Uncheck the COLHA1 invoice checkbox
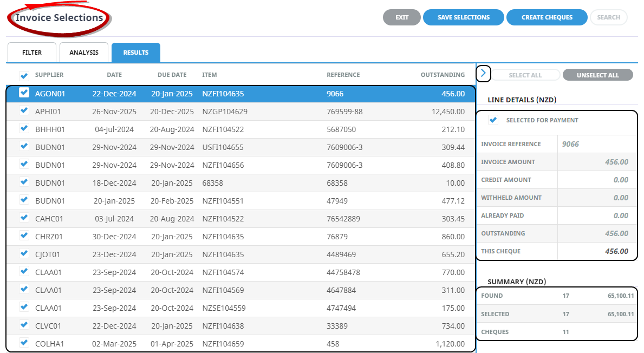 tap(24, 343)
